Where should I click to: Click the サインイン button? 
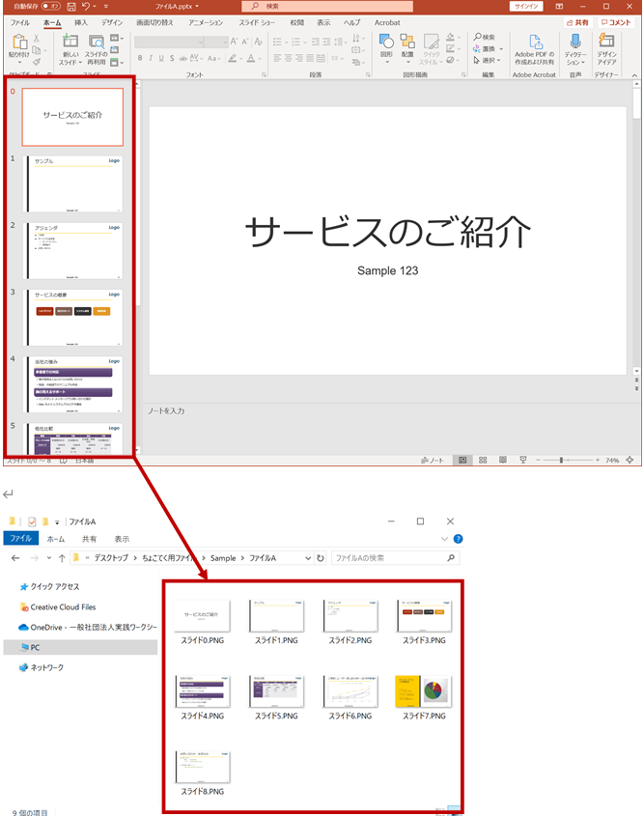(525, 6)
